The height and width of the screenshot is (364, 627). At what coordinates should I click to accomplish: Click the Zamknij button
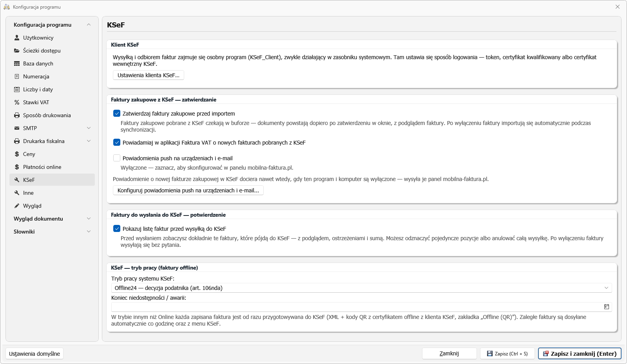tap(449, 353)
